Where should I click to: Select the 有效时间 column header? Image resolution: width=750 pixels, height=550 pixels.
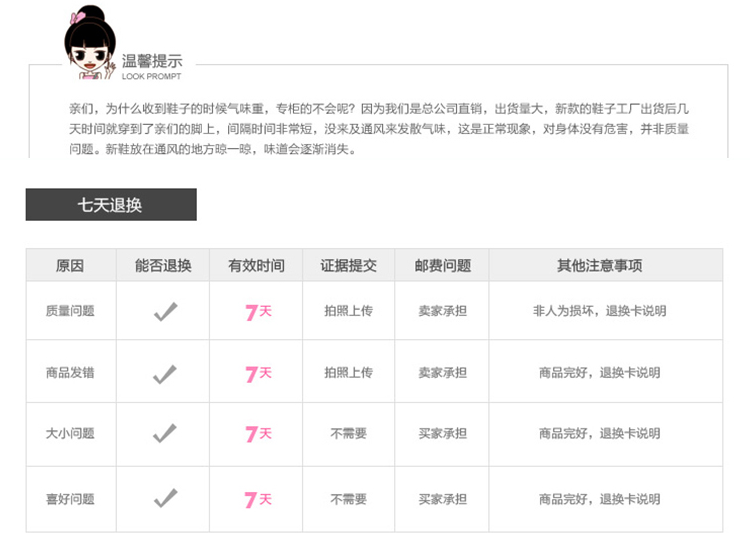[x=256, y=266]
